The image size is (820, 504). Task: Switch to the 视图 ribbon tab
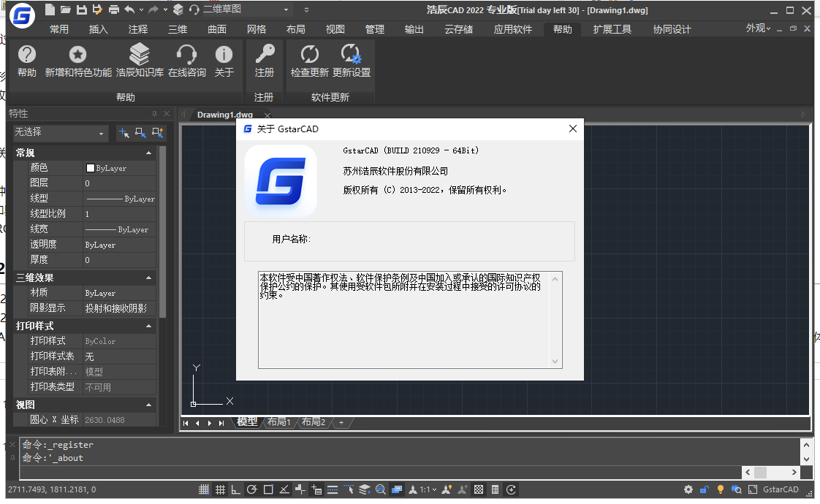point(335,29)
